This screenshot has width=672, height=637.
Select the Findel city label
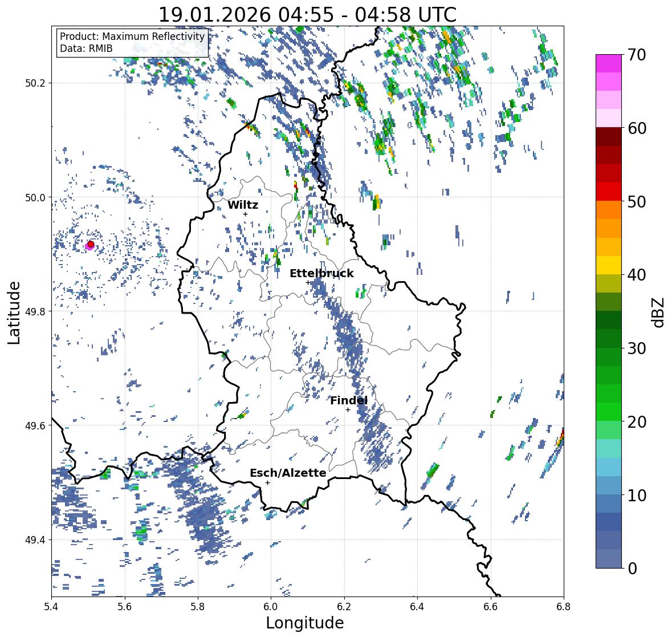(349, 400)
